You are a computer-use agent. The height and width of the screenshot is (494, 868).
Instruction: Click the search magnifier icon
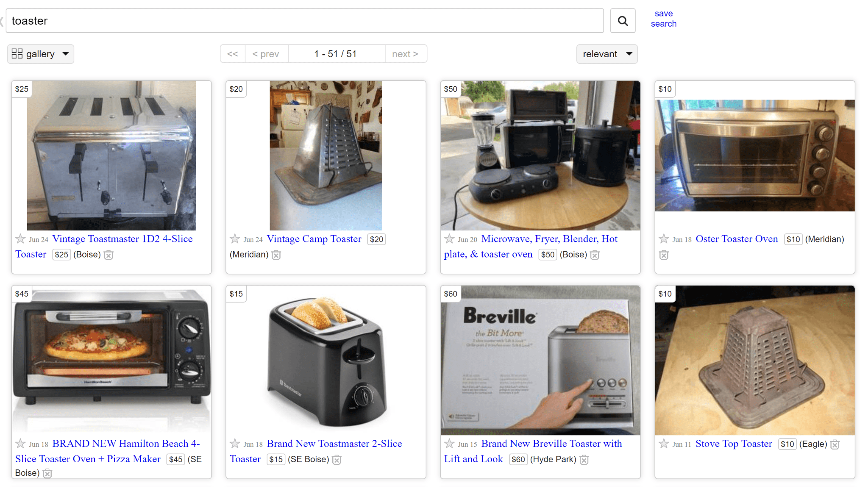pos(622,20)
